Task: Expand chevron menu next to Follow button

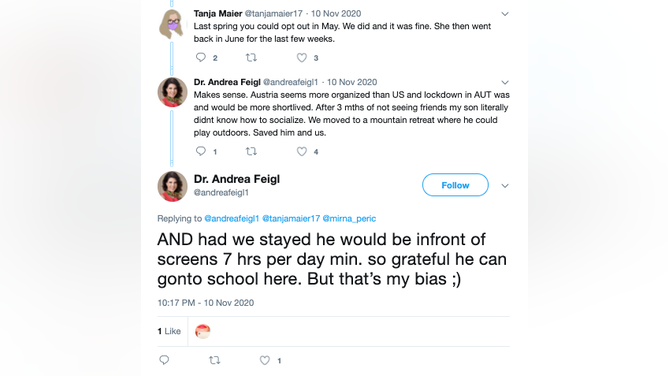Action: coord(505,186)
